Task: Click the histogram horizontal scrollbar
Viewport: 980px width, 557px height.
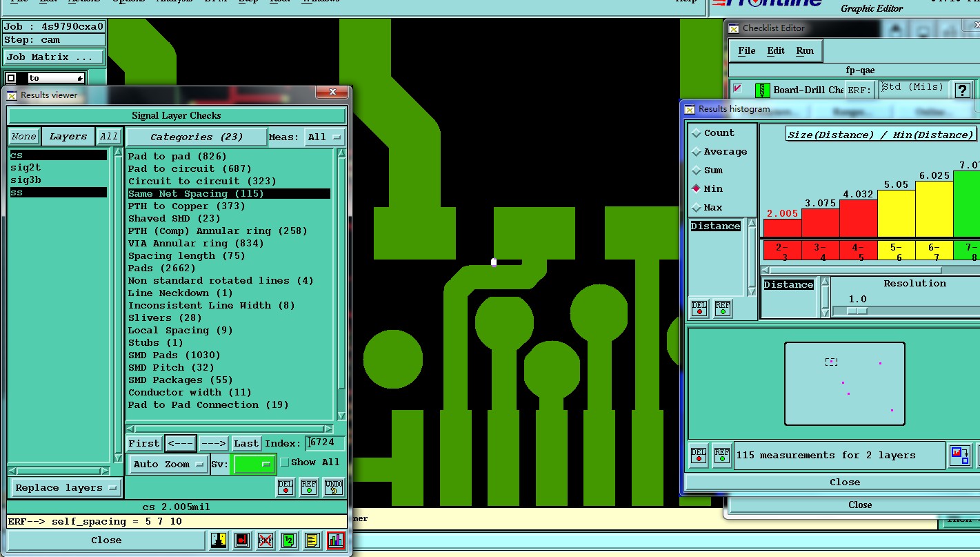Action: point(870,270)
